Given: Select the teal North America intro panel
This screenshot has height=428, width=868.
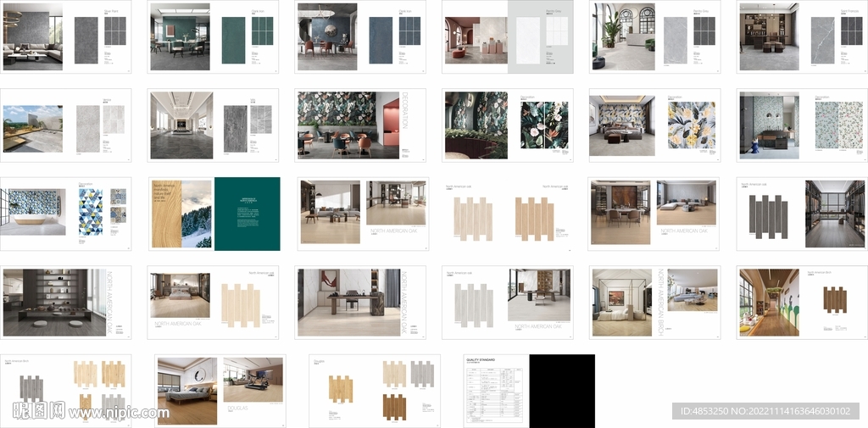Looking at the screenshot, I should [247, 214].
